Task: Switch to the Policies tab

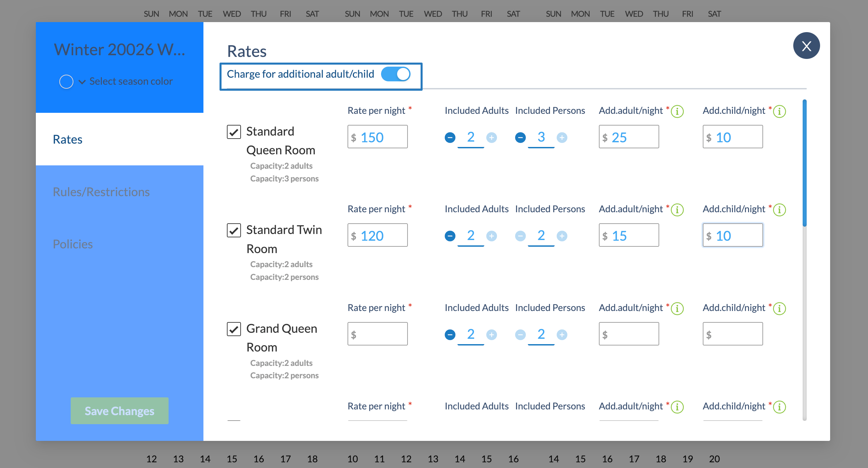Action: tap(73, 244)
